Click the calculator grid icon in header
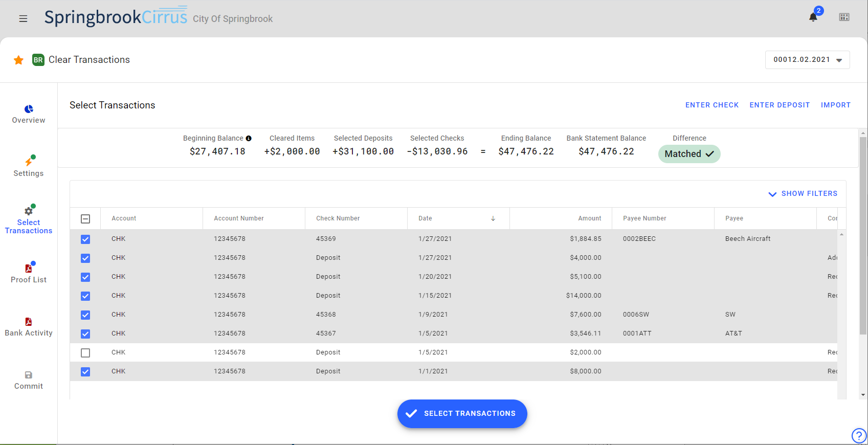The image size is (868, 445). click(844, 17)
